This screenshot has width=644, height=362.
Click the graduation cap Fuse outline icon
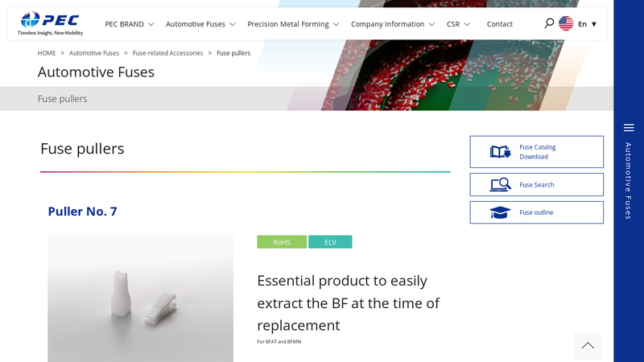click(500, 212)
